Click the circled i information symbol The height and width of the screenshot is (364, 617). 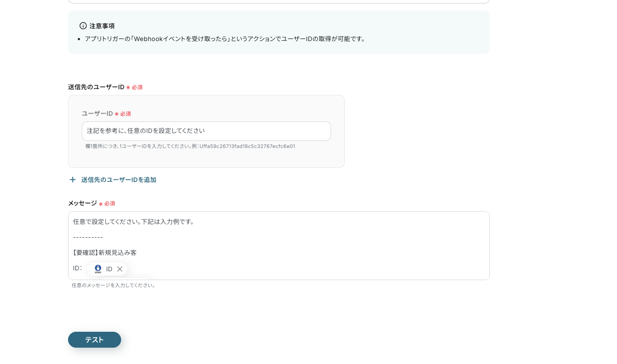[x=83, y=26]
